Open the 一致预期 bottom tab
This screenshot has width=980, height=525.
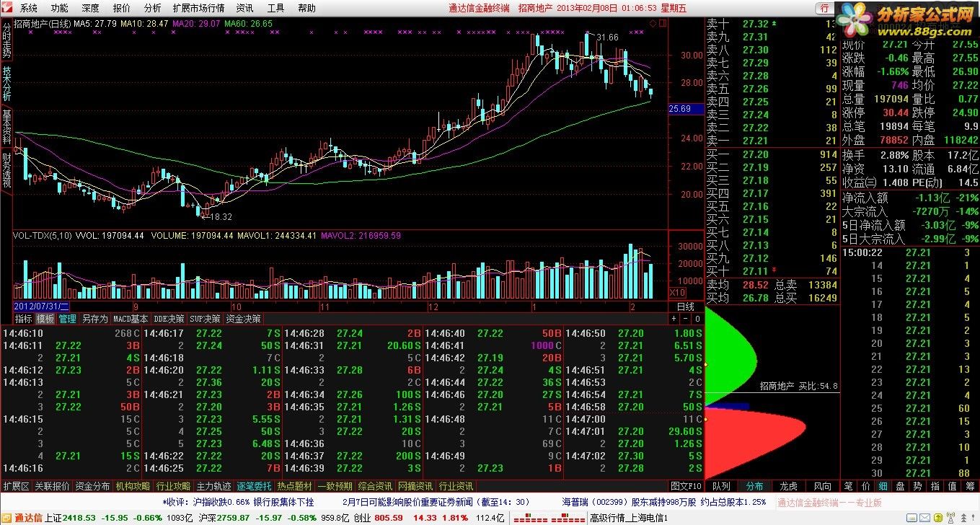[x=335, y=486]
